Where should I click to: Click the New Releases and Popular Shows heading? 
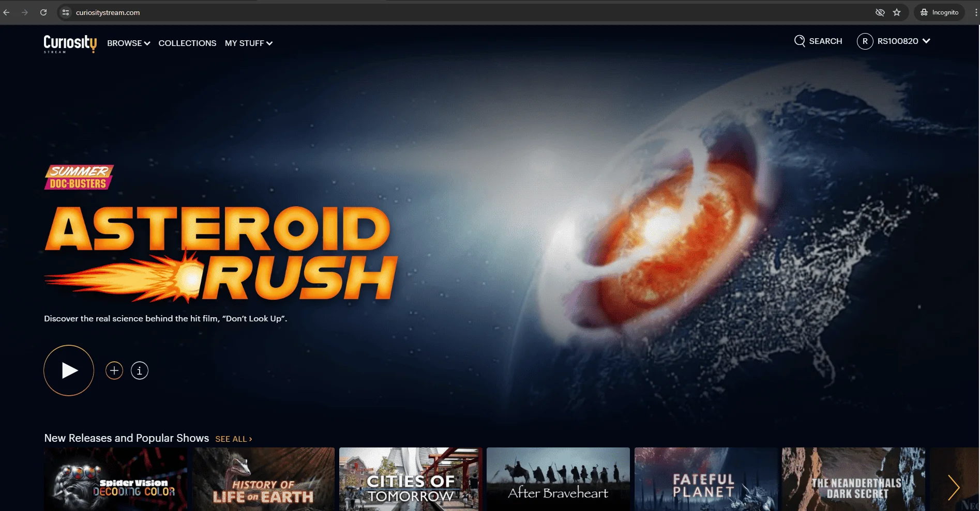127,438
